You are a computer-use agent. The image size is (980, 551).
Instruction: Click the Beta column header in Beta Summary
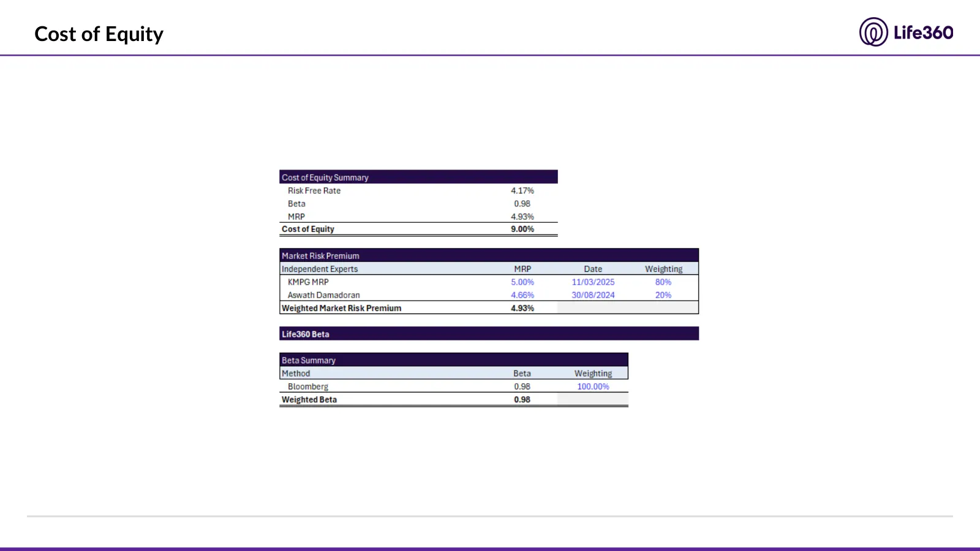[522, 373]
